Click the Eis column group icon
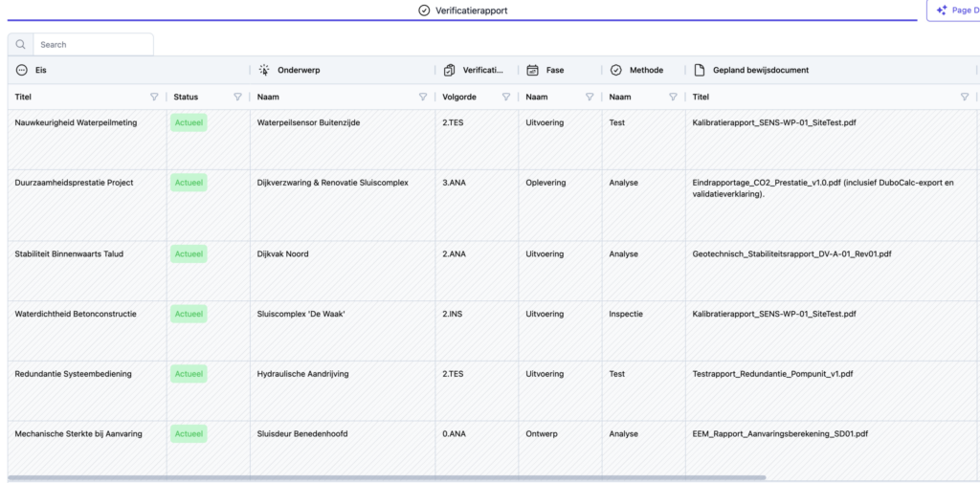 pyautogui.click(x=21, y=70)
